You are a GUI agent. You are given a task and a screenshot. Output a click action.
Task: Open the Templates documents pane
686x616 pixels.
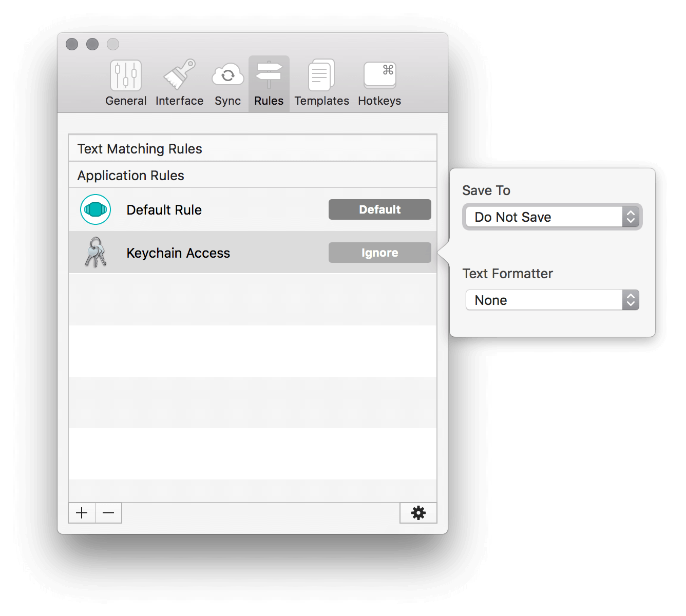[x=321, y=83]
